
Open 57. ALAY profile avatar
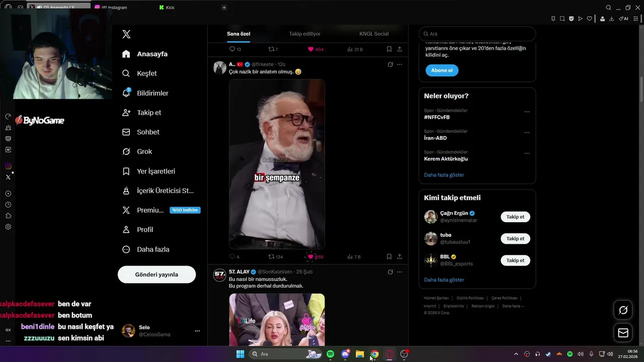tap(220, 275)
